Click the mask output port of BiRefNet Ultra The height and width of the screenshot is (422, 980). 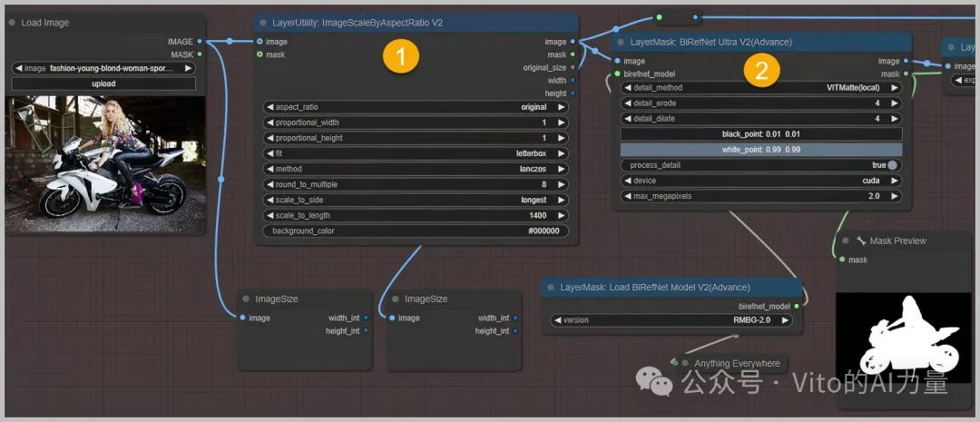(x=906, y=74)
